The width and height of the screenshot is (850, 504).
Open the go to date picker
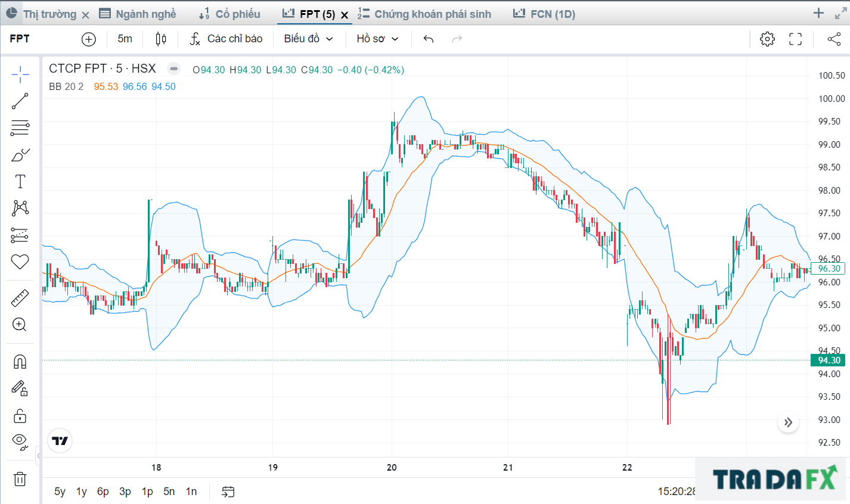(228, 491)
